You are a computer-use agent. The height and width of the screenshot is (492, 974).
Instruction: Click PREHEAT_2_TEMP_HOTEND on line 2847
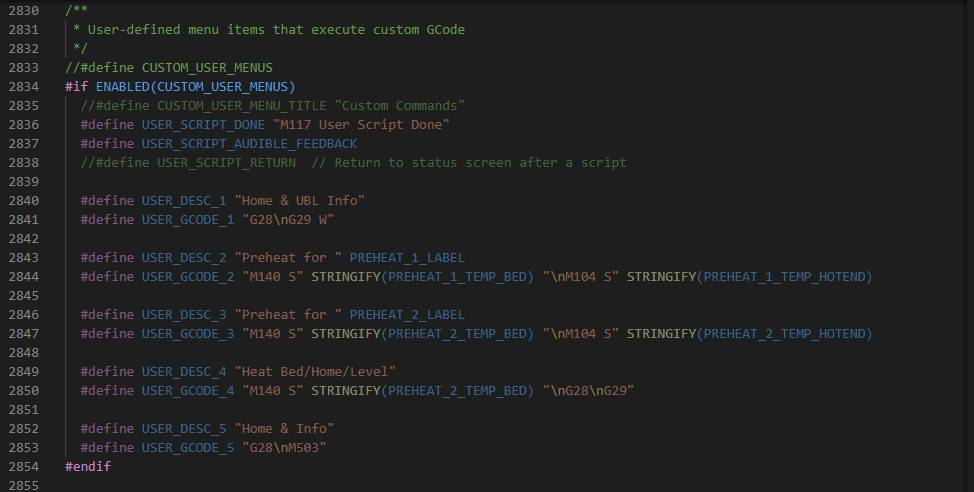[x=787, y=333]
